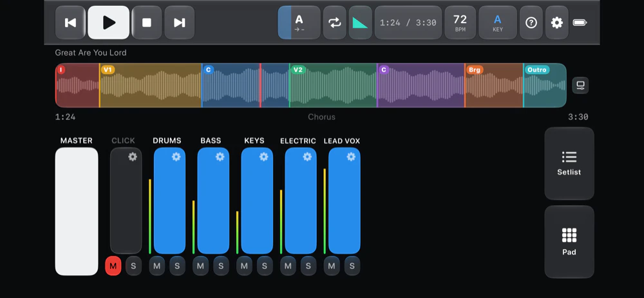Open CLICK track settings gear
This screenshot has height=298, width=644.
coord(132,157)
